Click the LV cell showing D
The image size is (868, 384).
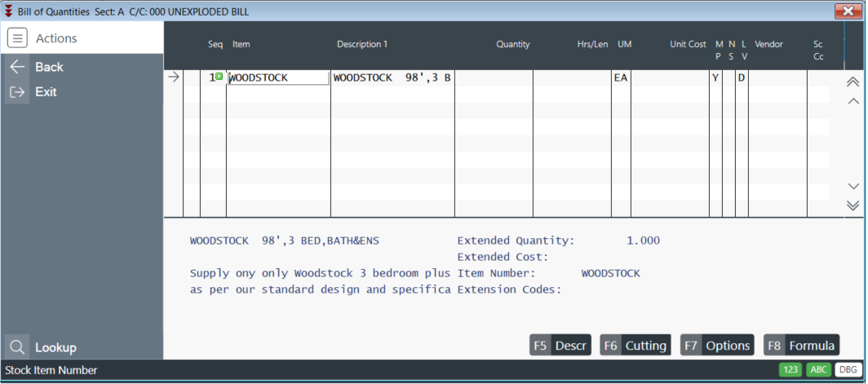742,77
